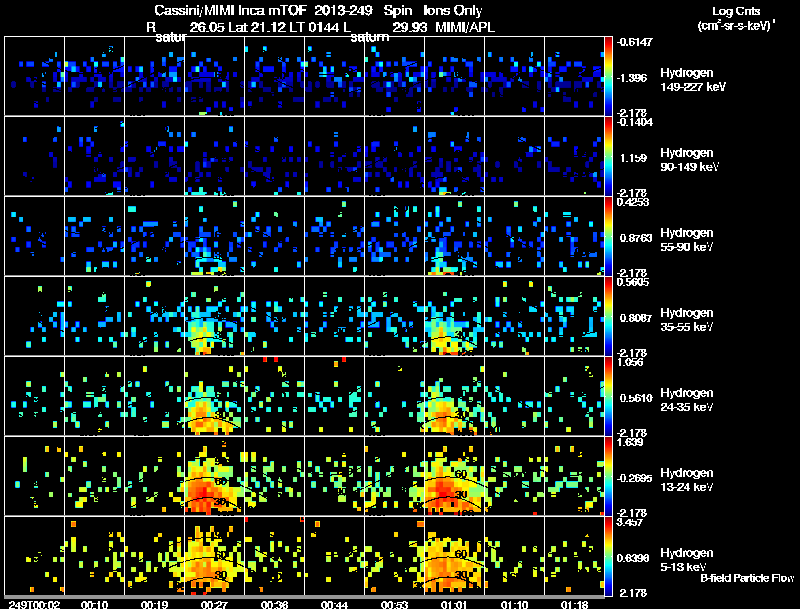The image size is (800, 609).
Task: Click the '2013-249' date in the title
Action: point(343,10)
